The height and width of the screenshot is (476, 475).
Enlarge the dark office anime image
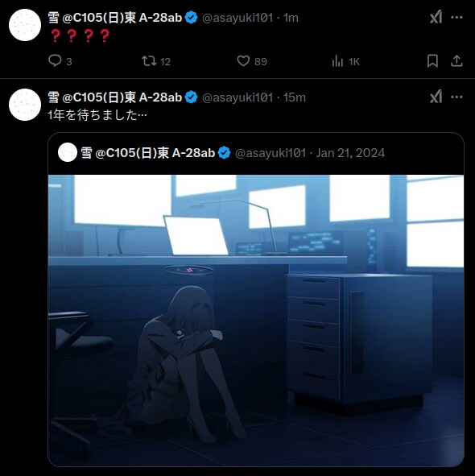point(256,321)
